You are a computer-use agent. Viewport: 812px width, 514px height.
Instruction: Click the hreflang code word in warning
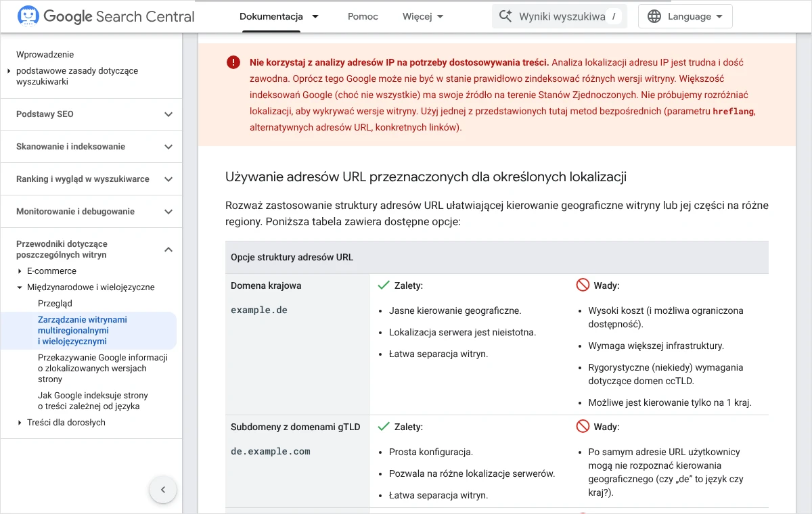[x=734, y=112]
